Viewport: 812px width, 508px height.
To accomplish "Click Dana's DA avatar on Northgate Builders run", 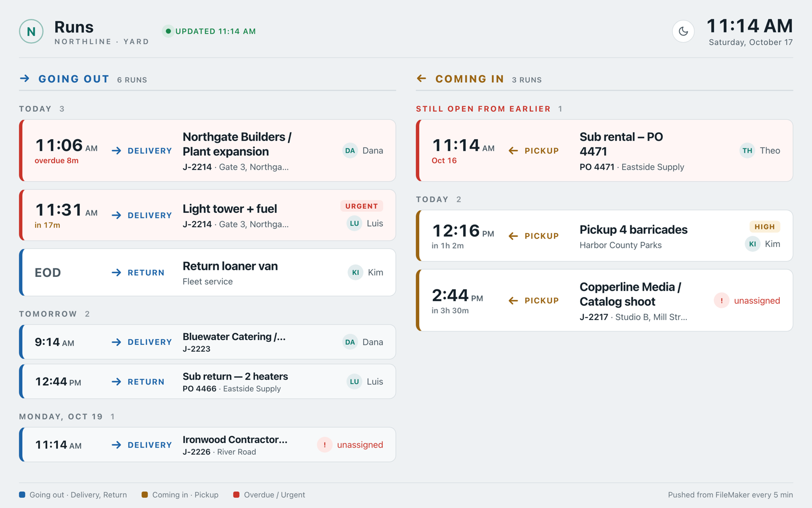I will coord(350,150).
